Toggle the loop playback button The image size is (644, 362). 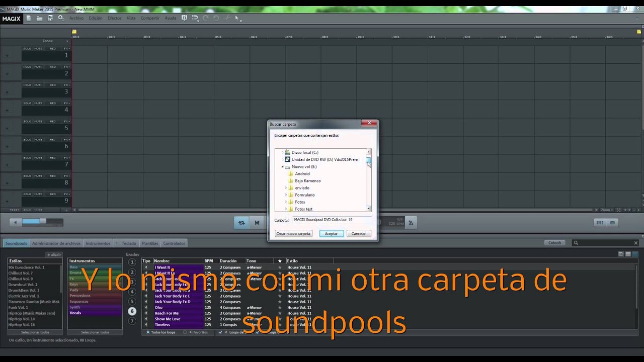pos(242,223)
